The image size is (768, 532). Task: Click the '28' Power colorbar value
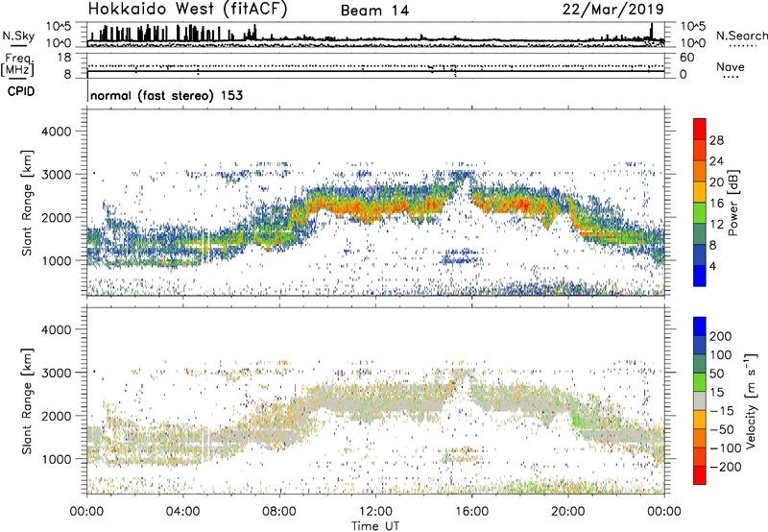coord(716,140)
